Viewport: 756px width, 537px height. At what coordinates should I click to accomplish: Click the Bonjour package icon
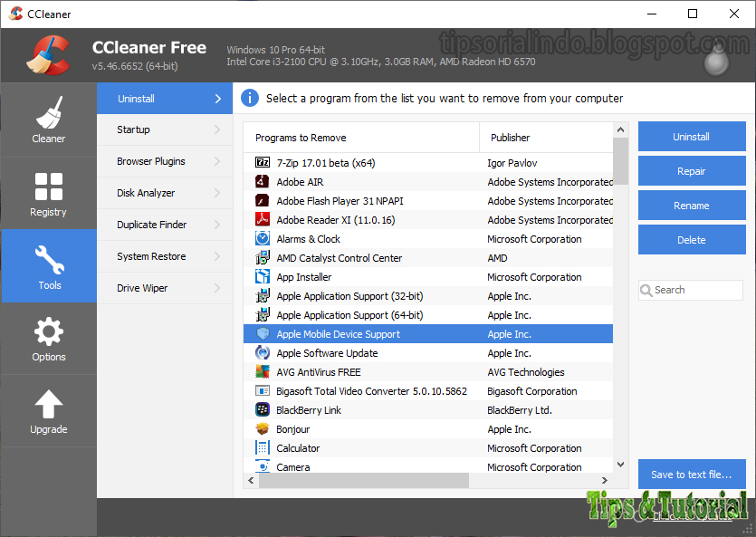[263, 429]
